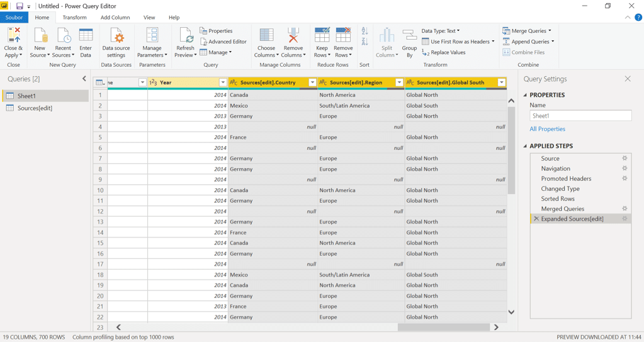The image size is (644, 342).
Task: Open the Manage query dropdown
Action: click(216, 52)
